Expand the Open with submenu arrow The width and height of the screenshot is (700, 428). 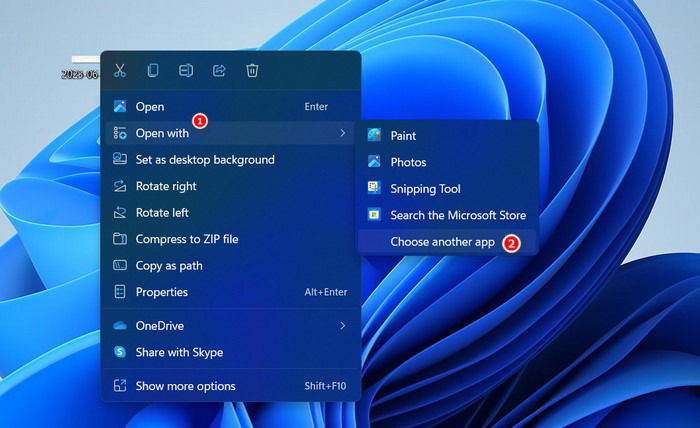pos(342,133)
